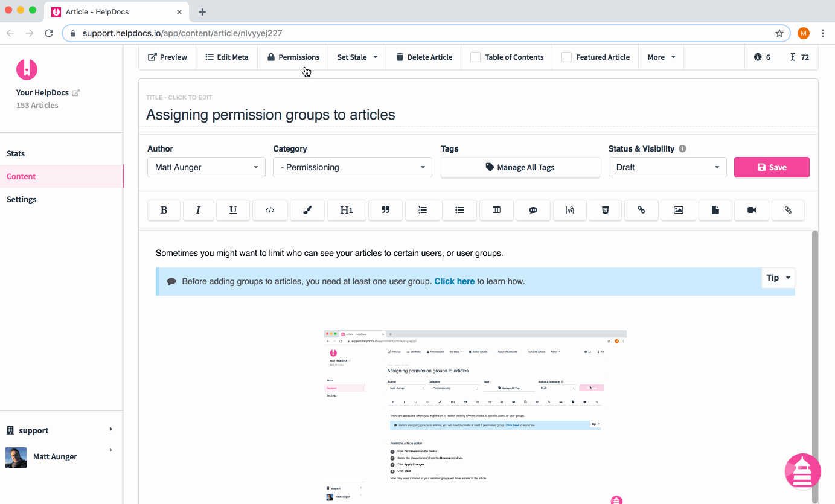
Task: Insert a code block file icon
Action: [x=569, y=210]
